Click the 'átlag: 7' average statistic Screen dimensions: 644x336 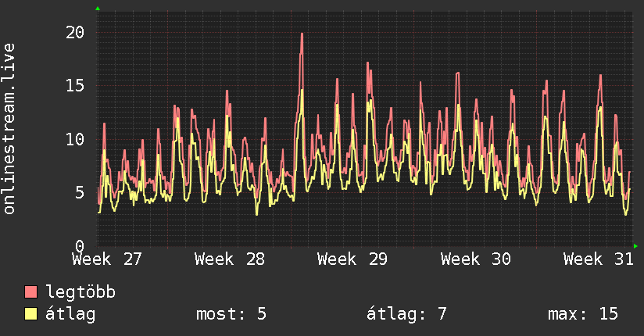pos(406,314)
